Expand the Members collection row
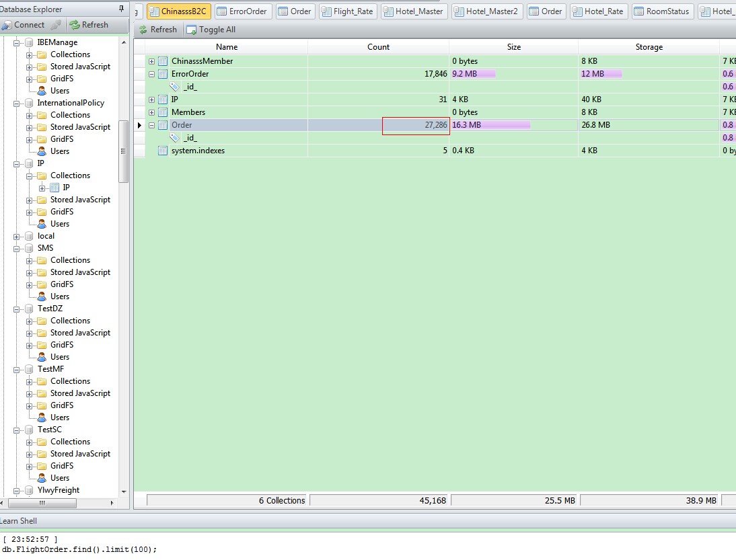Viewport: 736px width, 560px height. [x=151, y=112]
